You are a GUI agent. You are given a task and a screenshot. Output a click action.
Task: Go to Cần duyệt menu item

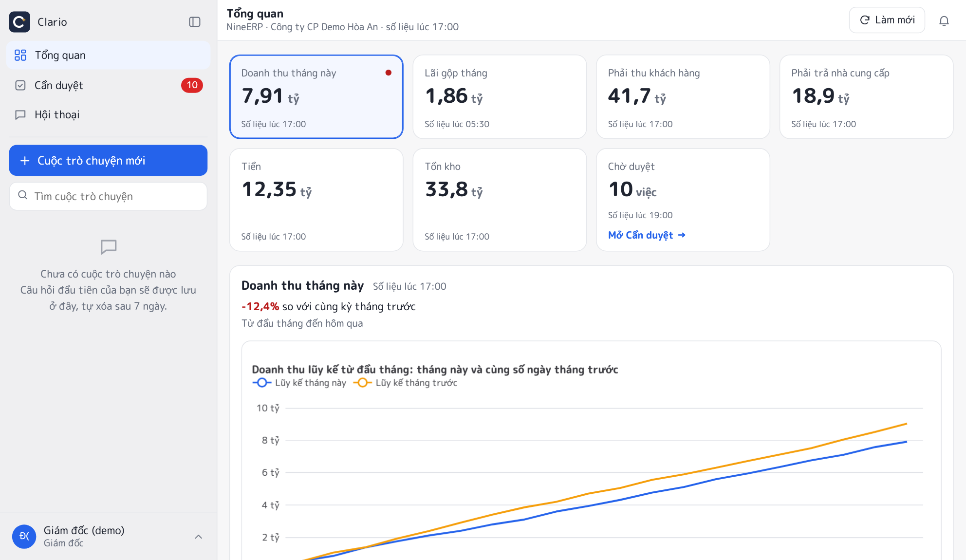[108, 85]
